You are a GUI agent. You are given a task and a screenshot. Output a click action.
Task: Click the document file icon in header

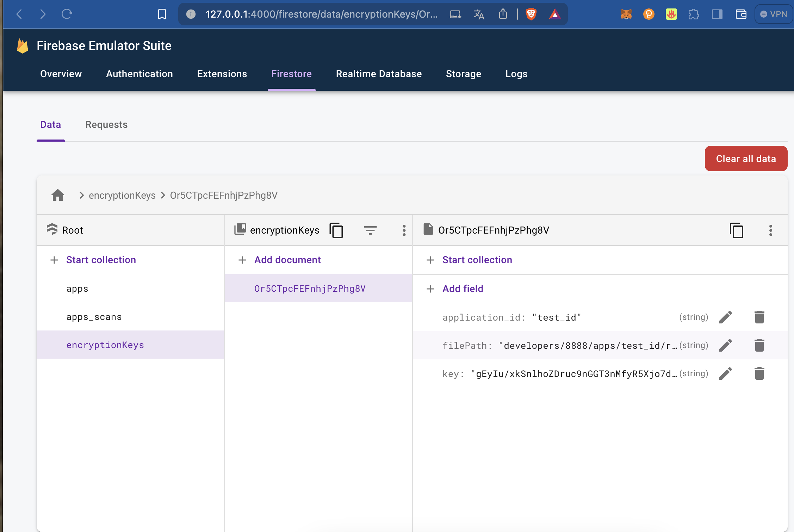coord(428,229)
